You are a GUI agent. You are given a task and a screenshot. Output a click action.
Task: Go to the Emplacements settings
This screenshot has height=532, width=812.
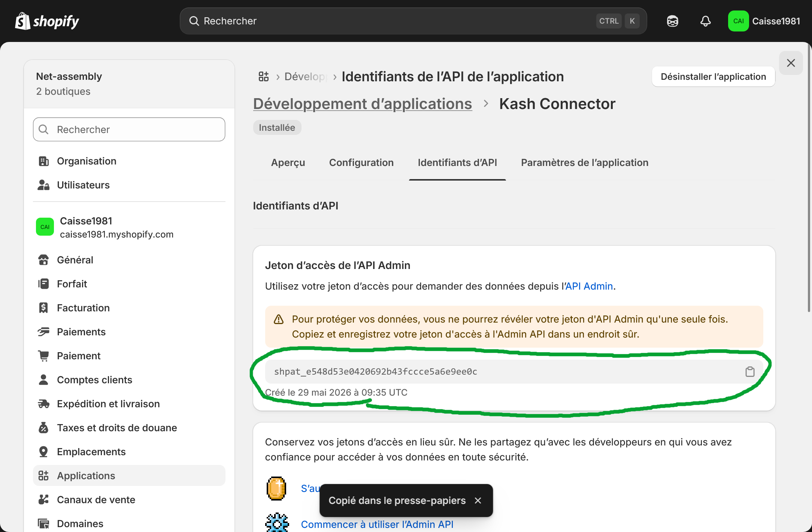pyautogui.click(x=129, y=452)
